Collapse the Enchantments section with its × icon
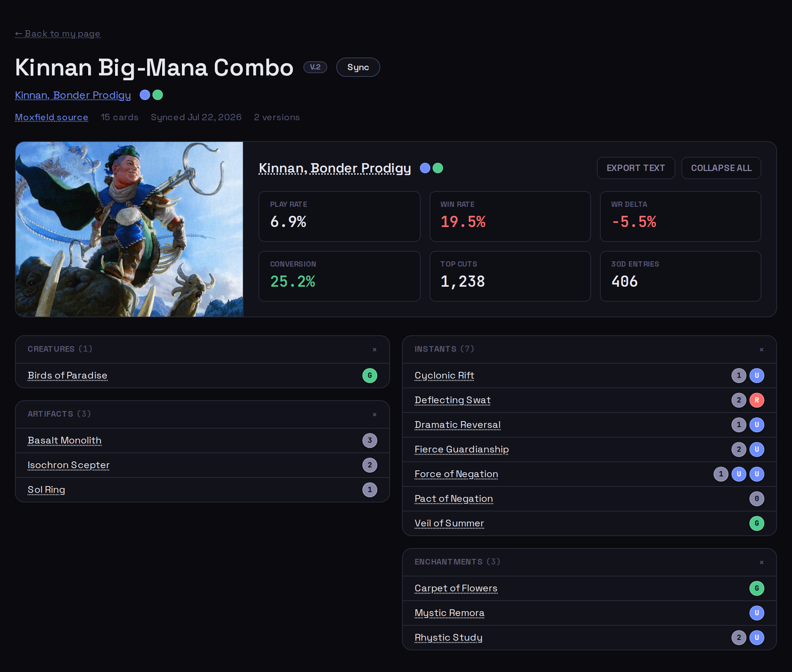 click(x=761, y=562)
